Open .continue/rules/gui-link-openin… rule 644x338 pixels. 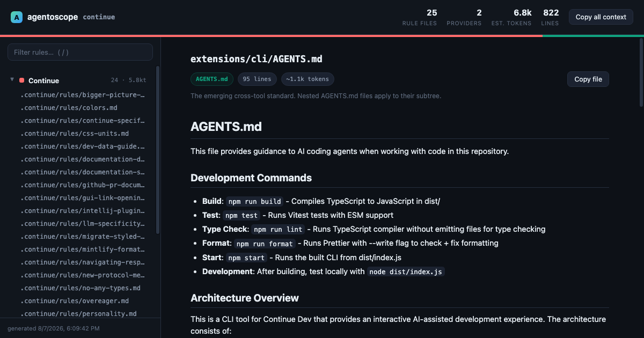click(x=83, y=198)
